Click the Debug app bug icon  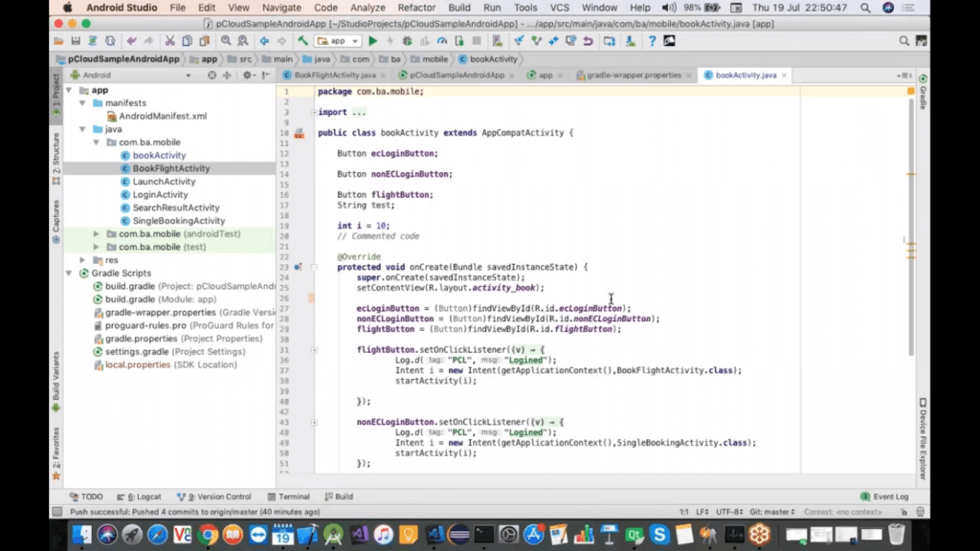point(408,41)
